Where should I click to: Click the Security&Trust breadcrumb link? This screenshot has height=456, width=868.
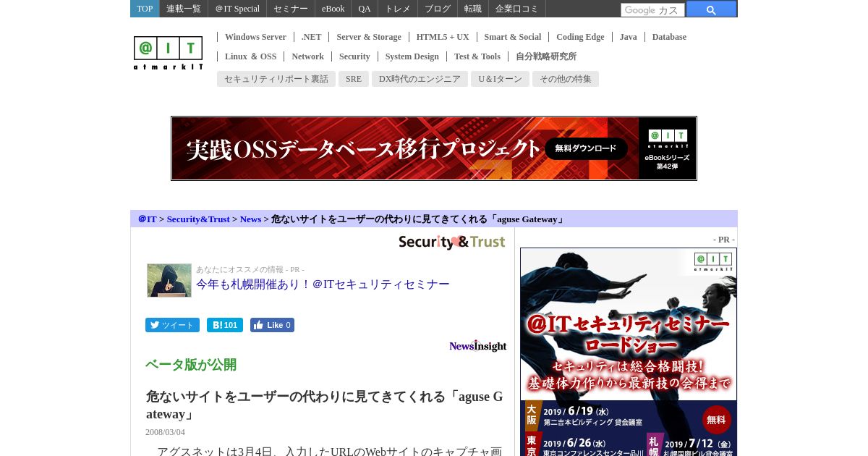pyautogui.click(x=198, y=219)
